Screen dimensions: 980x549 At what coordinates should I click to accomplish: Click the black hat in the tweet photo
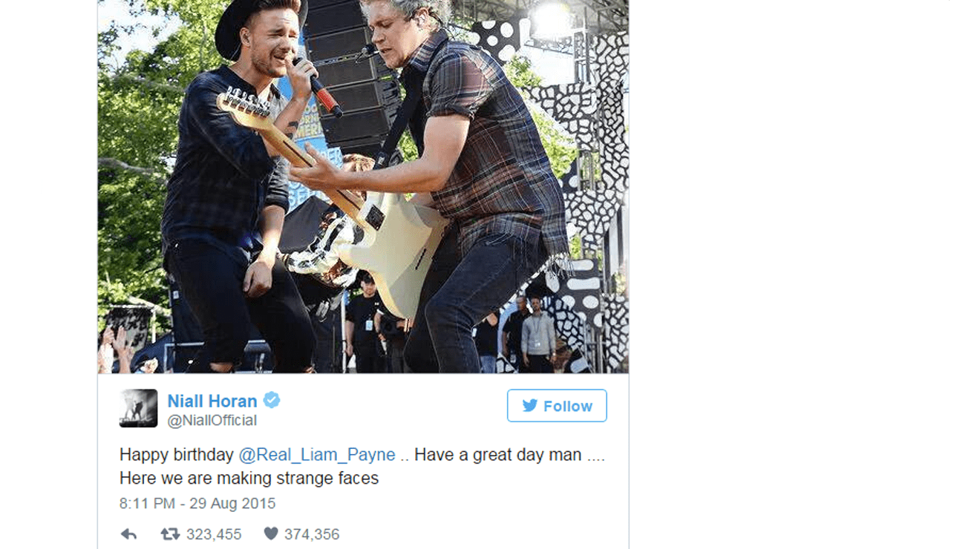click(256, 22)
